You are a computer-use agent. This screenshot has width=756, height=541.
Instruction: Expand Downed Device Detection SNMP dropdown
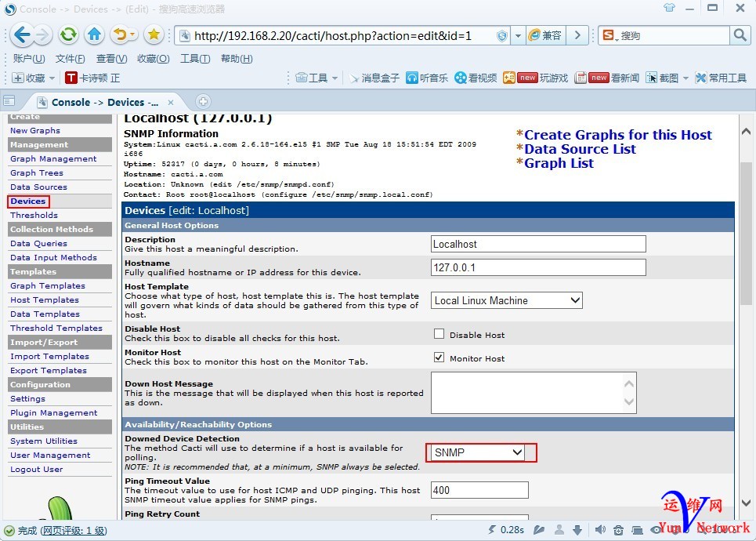478,452
